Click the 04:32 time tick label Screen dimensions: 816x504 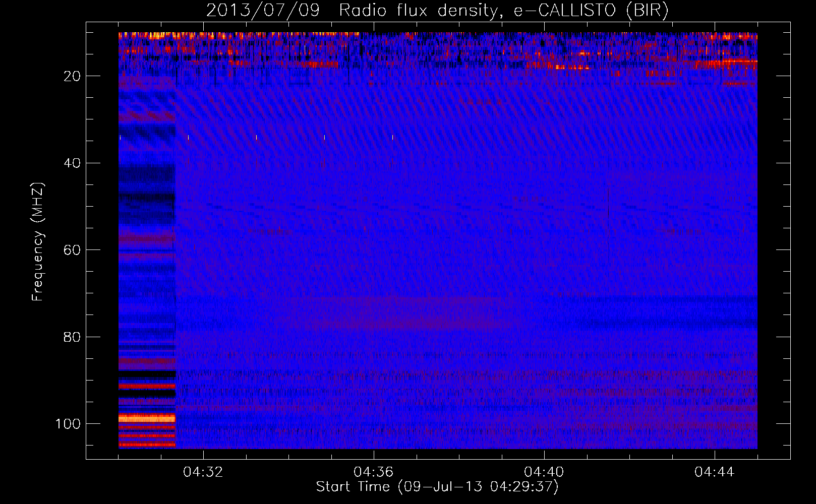203,472
